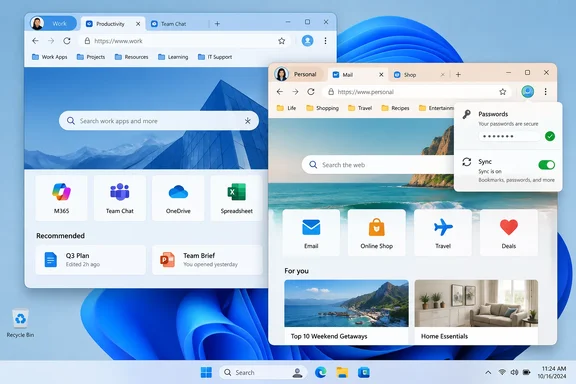Click the sparkle icon in work search box

pos(248,121)
